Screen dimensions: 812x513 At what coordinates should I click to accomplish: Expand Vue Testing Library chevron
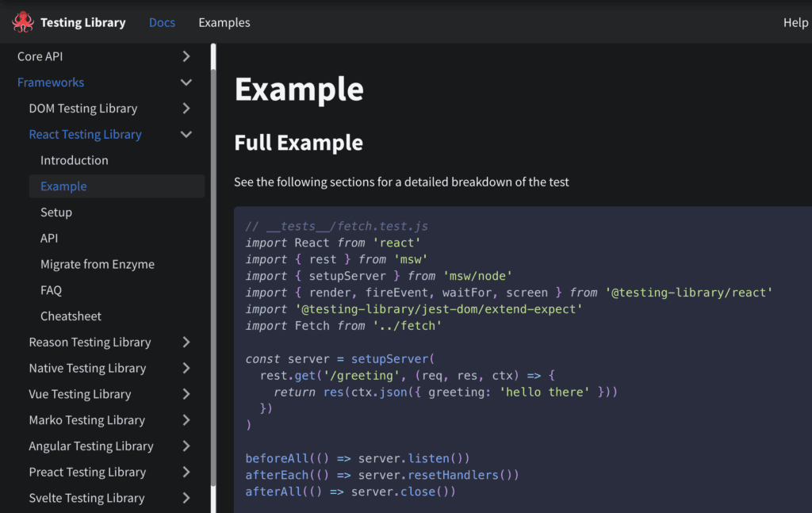pyautogui.click(x=186, y=394)
